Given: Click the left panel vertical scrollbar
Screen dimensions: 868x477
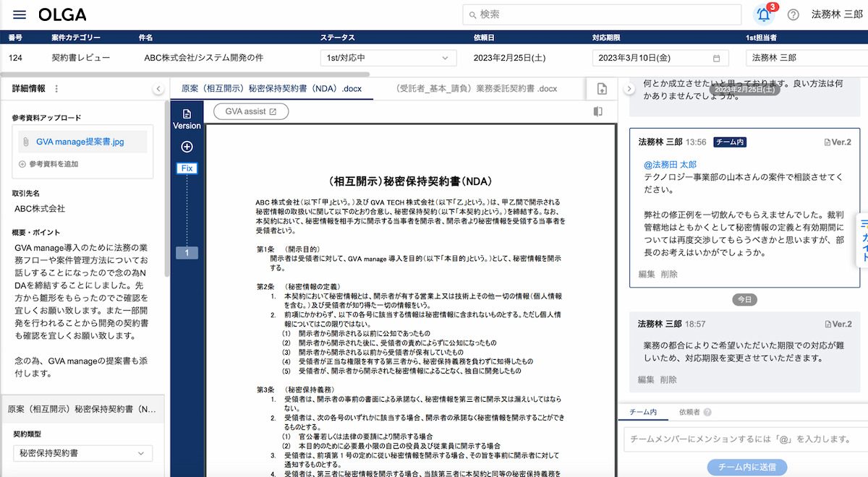Looking at the screenshot, I should (x=167, y=188).
